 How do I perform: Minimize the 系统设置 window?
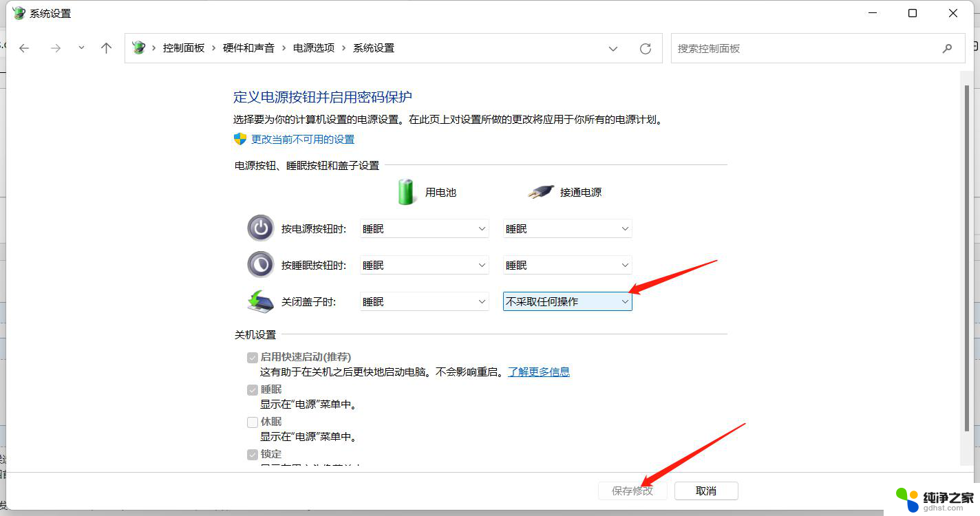pyautogui.click(x=873, y=13)
